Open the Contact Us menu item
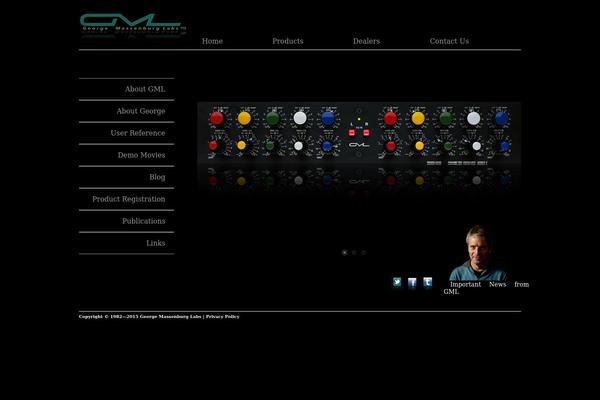Screen dimensions: 600x400 [x=449, y=41]
